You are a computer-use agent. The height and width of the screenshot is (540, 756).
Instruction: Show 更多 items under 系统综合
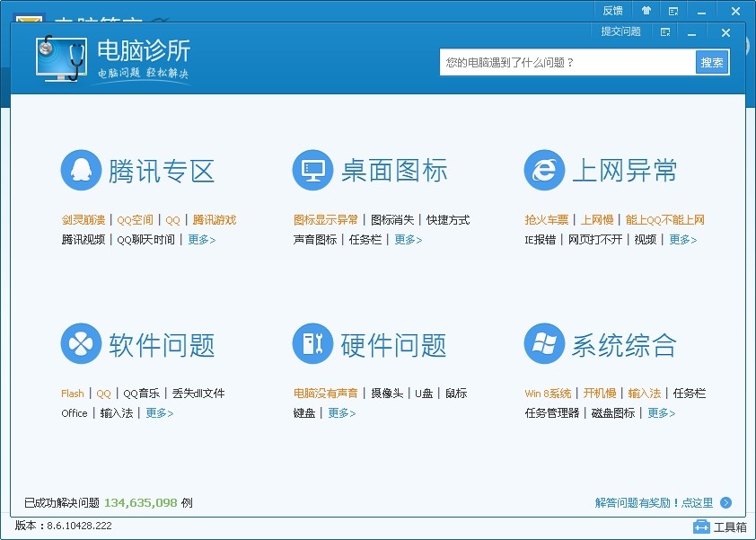[661, 413]
